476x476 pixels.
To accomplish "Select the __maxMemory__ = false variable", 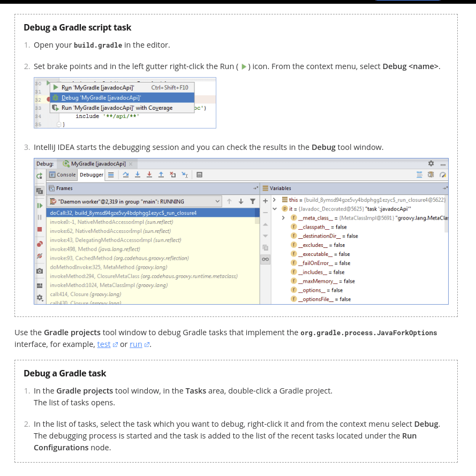I will pyautogui.click(x=323, y=281).
